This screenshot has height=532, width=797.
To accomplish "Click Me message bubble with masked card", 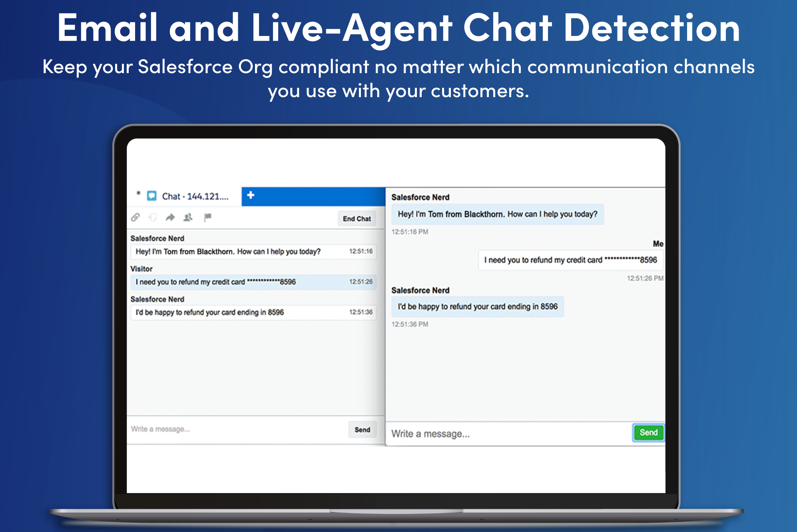I will pos(570,260).
